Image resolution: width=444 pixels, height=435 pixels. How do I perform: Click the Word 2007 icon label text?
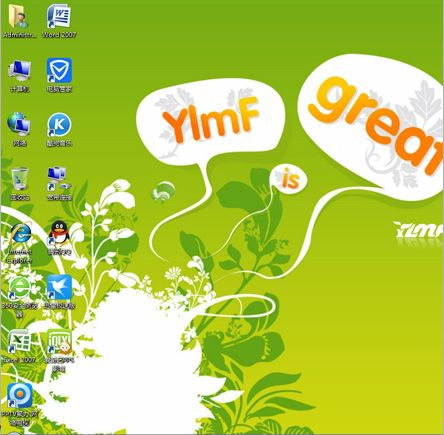tap(59, 35)
